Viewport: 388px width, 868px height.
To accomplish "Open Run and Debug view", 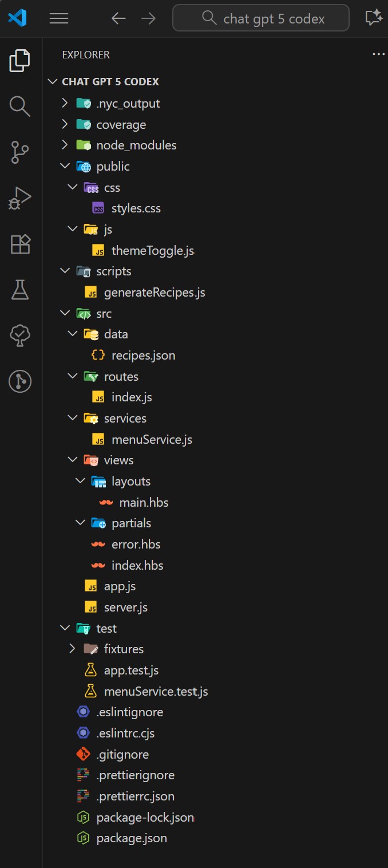I will tap(20, 198).
